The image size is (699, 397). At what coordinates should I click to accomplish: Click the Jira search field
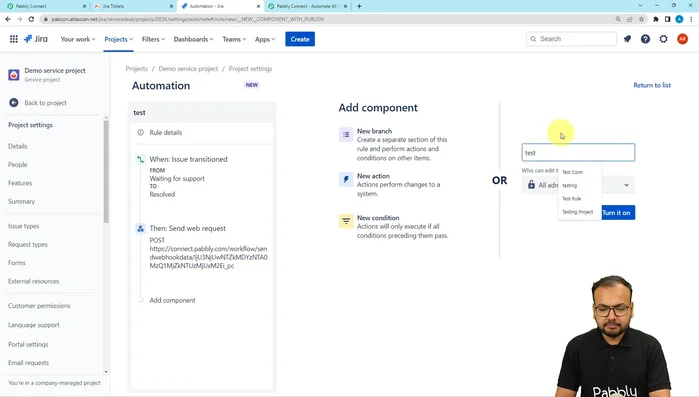(572, 39)
